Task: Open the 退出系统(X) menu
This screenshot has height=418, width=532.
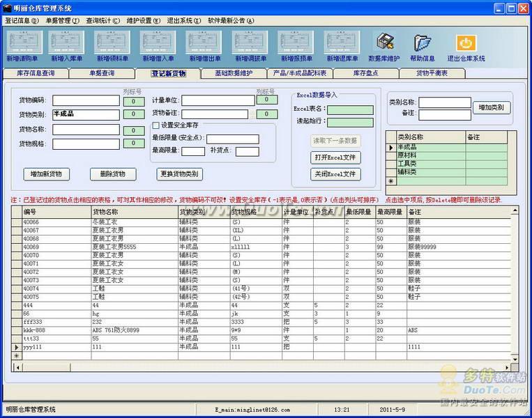Action: click(184, 21)
